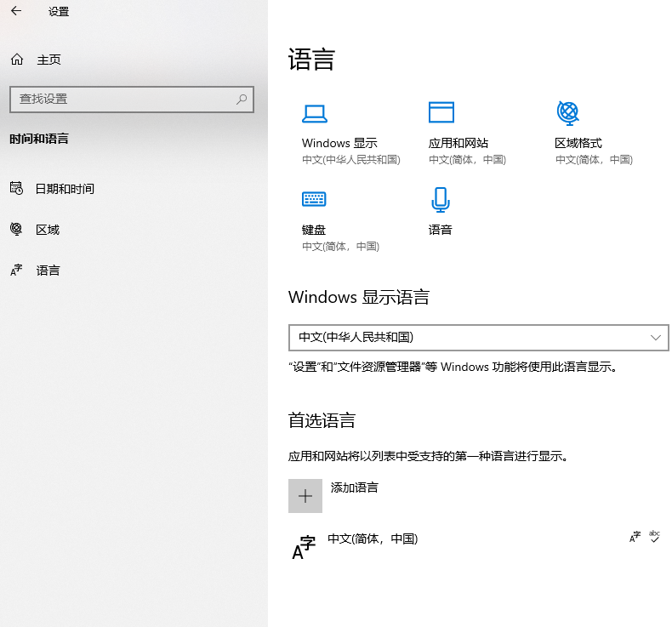Click the abc spell-check feature icon
Screen dimensions: 672x627
pos(654,537)
